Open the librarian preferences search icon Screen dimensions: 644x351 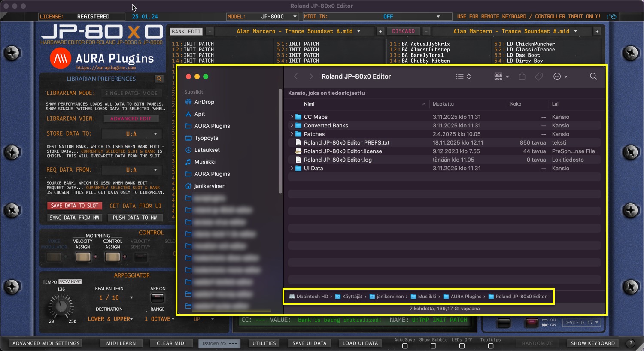[159, 79]
